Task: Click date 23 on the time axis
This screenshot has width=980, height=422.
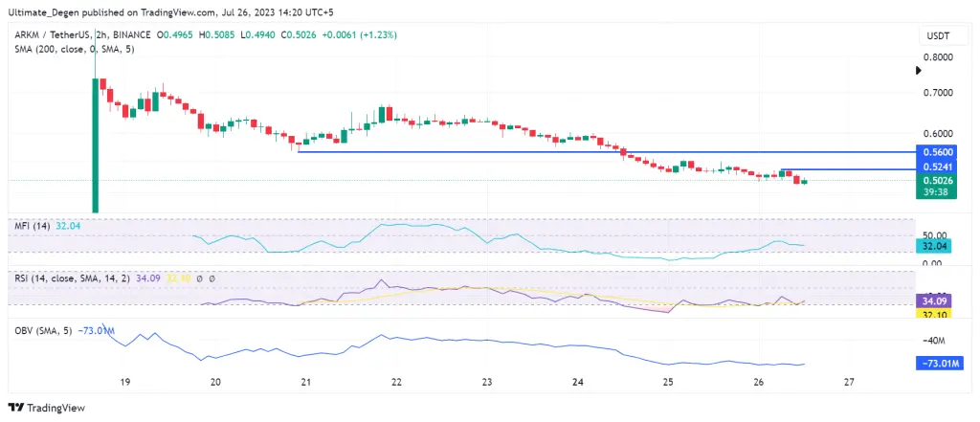Action: point(487,382)
